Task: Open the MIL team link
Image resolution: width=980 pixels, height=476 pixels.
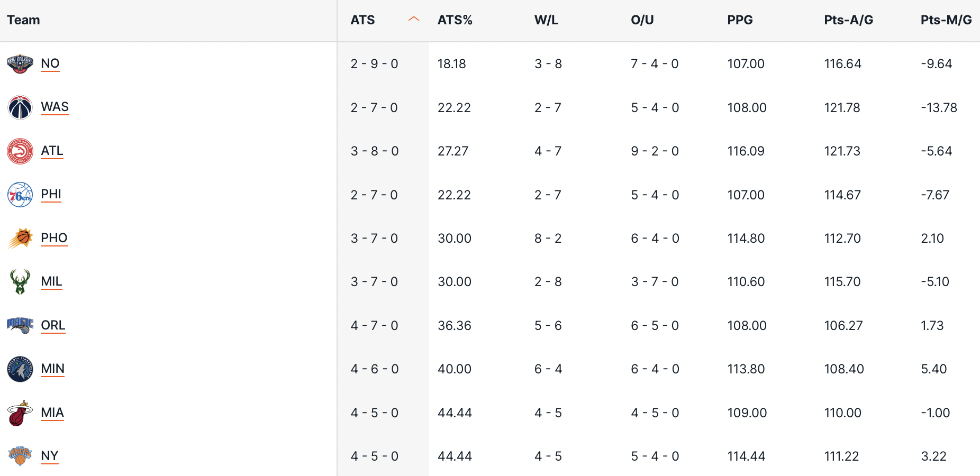Action: pos(52,281)
